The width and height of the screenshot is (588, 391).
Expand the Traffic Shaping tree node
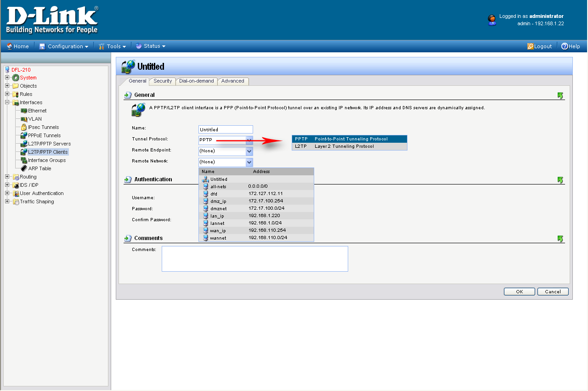(7, 201)
